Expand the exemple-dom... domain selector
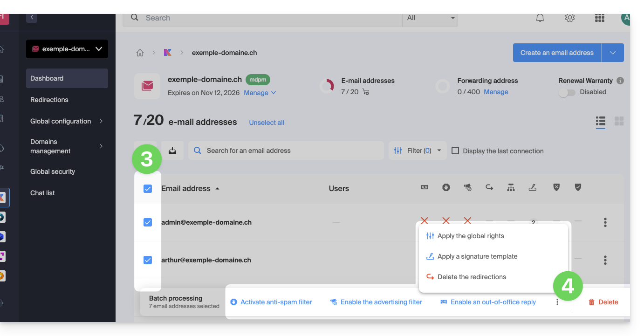Screen dimensions: 644x336 (x=67, y=49)
